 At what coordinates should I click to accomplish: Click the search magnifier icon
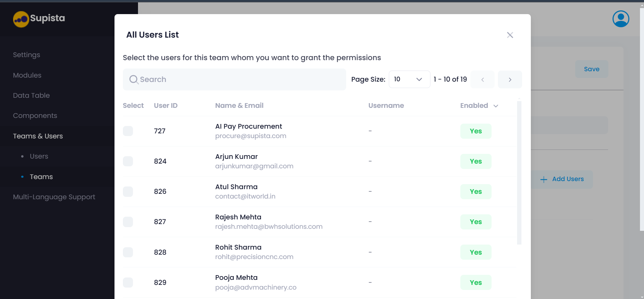click(x=133, y=79)
